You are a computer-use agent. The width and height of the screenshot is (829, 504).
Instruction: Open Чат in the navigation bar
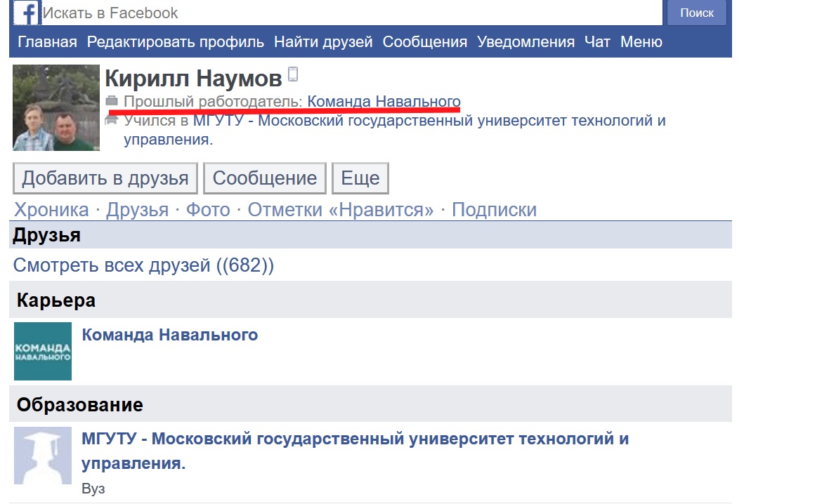[x=597, y=42]
